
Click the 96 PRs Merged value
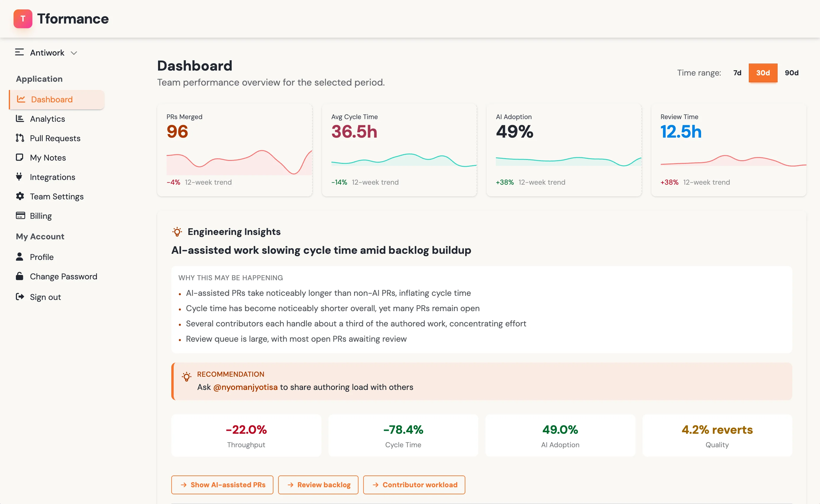pyautogui.click(x=177, y=131)
